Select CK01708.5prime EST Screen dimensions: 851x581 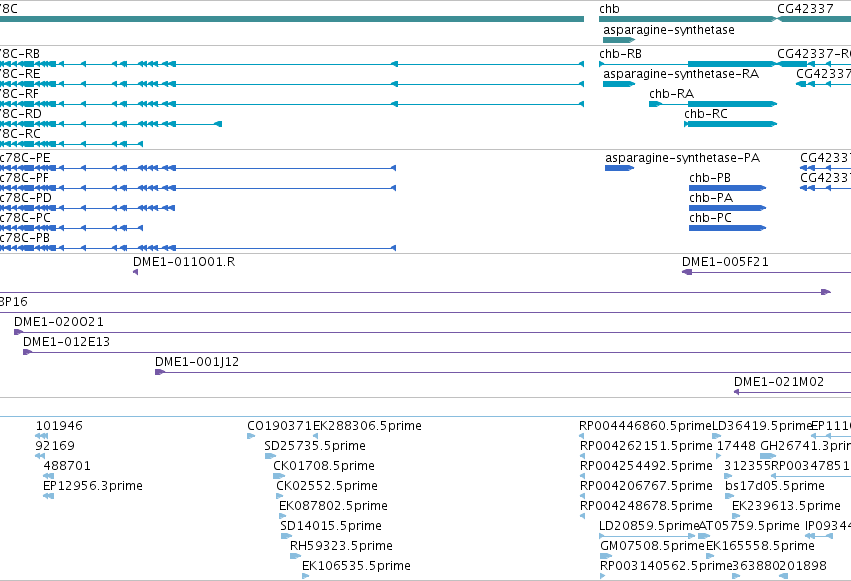pos(279,476)
